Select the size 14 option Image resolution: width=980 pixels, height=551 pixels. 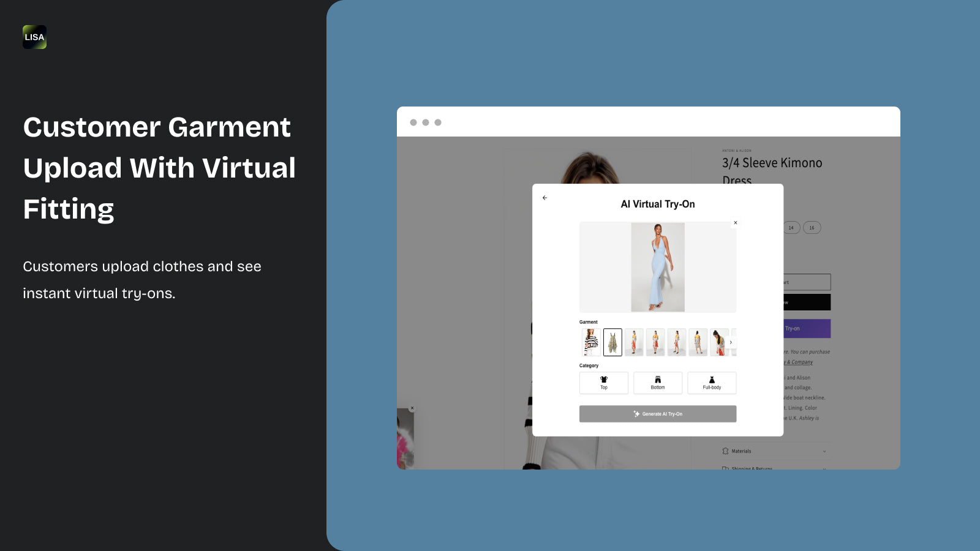click(791, 228)
